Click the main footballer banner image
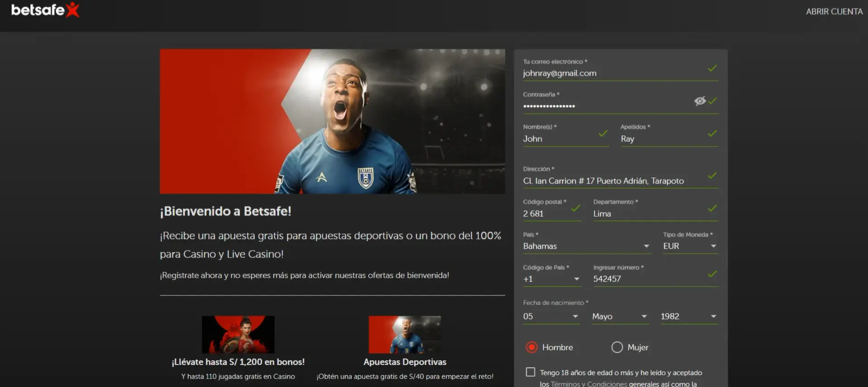Image resolution: width=868 pixels, height=387 pixels. point(332,121)
